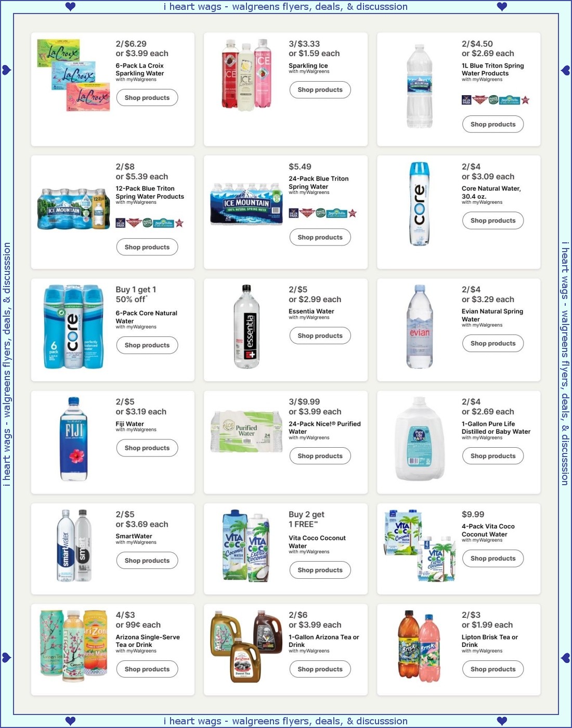Click Shop products for 6-Pack Core Natural Water
The width and height of the screenshot is (572, 728).
[x=147, y=345]
